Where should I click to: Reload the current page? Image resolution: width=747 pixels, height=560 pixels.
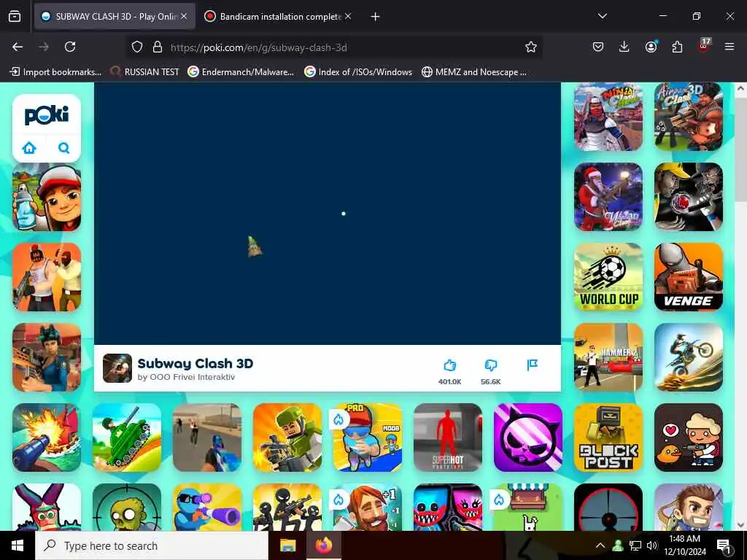tap(70, 47)
